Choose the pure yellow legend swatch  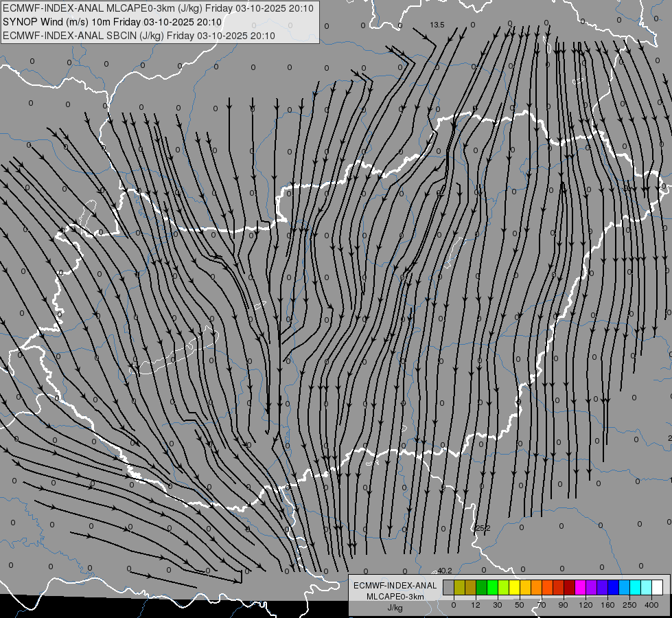[x=514, y=588]
